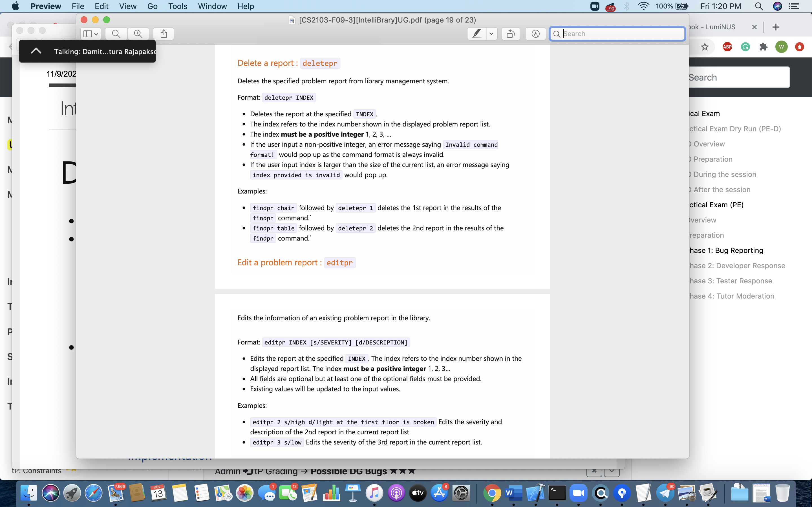Click the Rotate page icon

(x=511, y=34)
